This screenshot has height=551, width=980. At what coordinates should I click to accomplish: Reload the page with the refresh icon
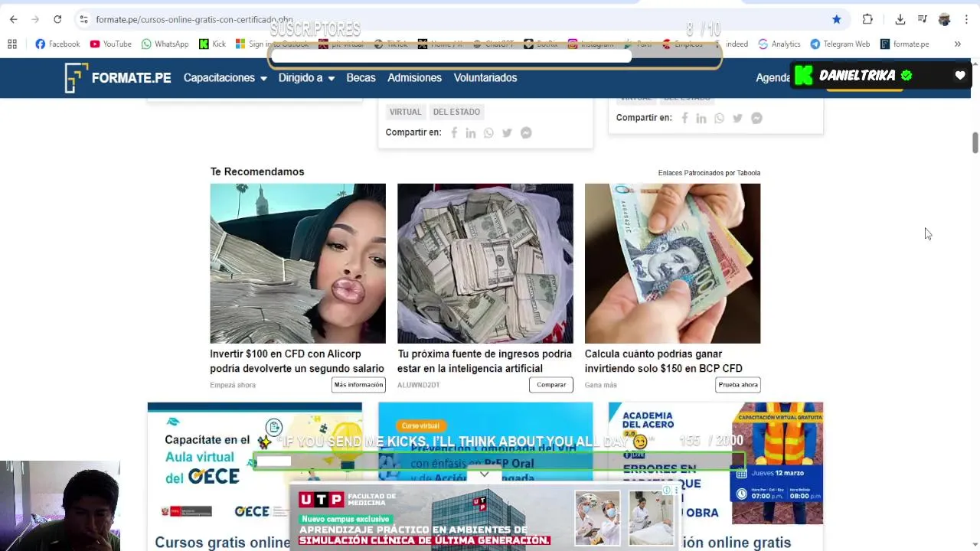[x=57, y=19]
